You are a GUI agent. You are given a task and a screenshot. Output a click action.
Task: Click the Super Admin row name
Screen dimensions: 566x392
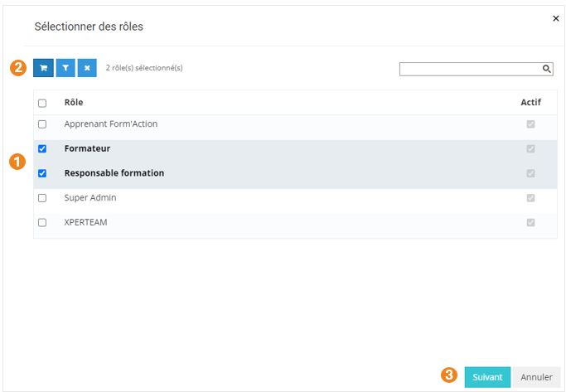[90, 198]
